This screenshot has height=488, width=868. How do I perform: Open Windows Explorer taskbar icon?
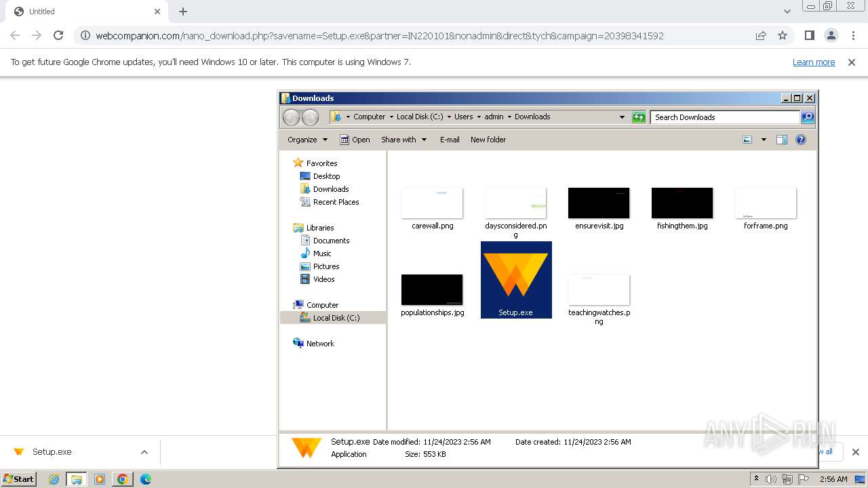(77, 479)
